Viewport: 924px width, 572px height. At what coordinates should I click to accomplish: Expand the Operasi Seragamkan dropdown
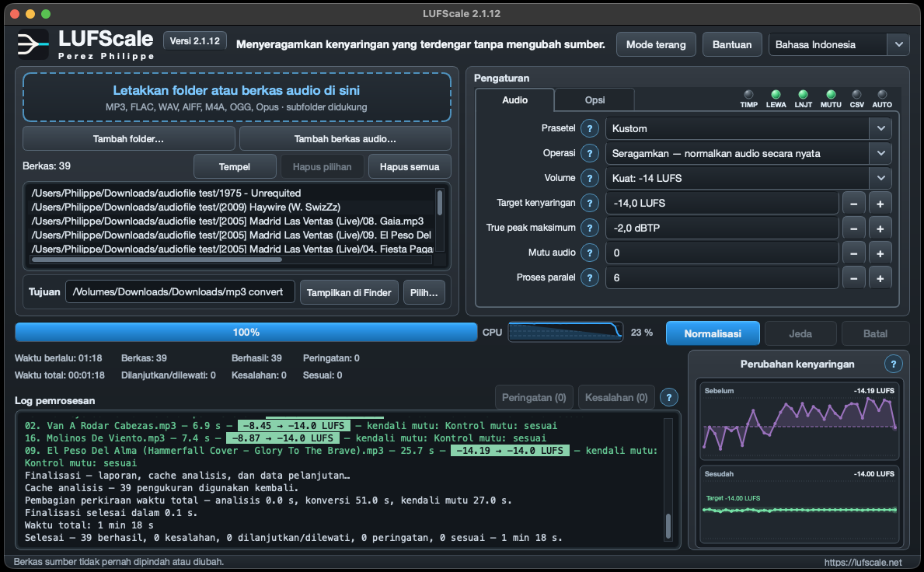click(x=748, y=153)
